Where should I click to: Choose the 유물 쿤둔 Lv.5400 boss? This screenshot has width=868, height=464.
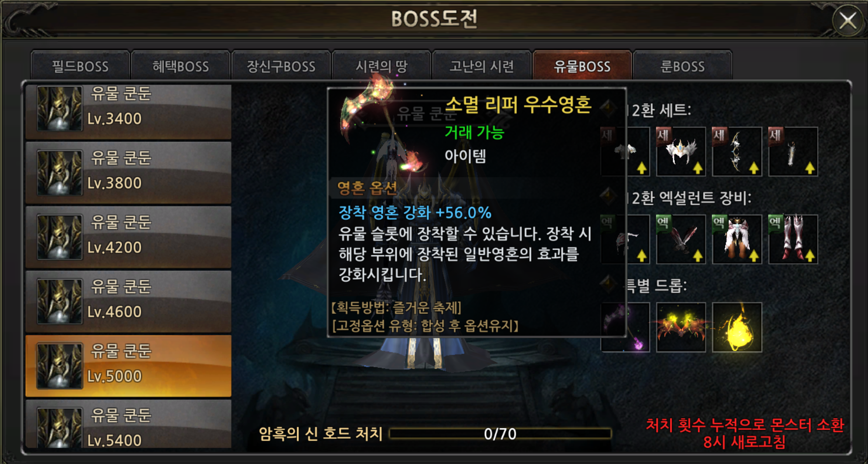pos(128,424)
